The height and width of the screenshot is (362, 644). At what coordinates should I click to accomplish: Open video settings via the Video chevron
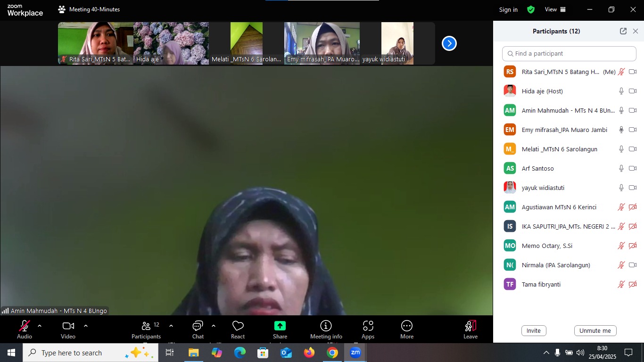coord(86,325)
